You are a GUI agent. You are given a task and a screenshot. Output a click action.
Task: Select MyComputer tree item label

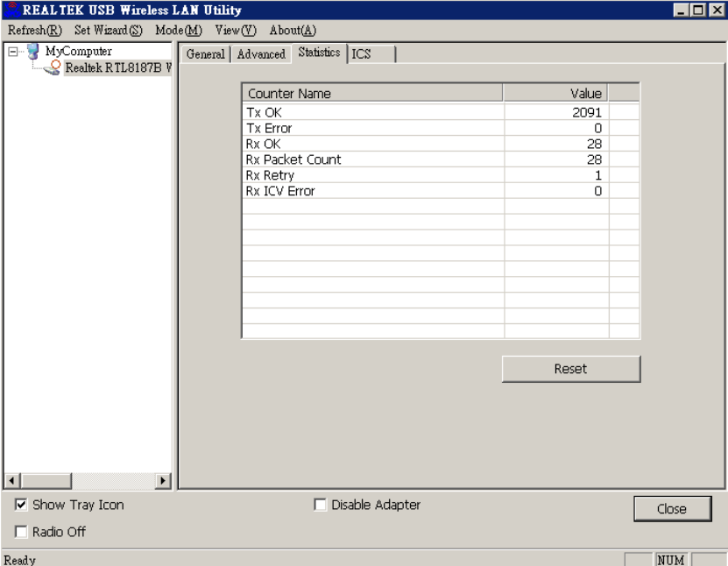[x=79, y=51]
